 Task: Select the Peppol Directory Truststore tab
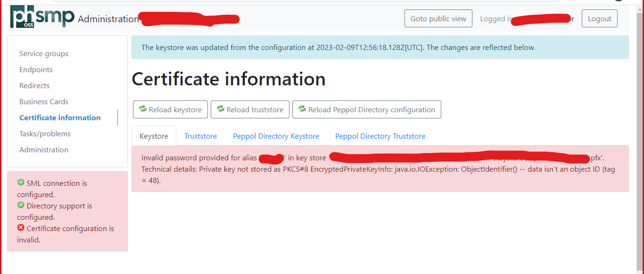[x=380, y=136]
